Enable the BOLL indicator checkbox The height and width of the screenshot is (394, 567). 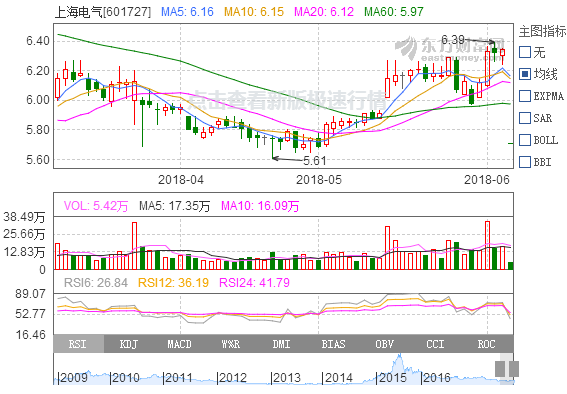point(525,140)
